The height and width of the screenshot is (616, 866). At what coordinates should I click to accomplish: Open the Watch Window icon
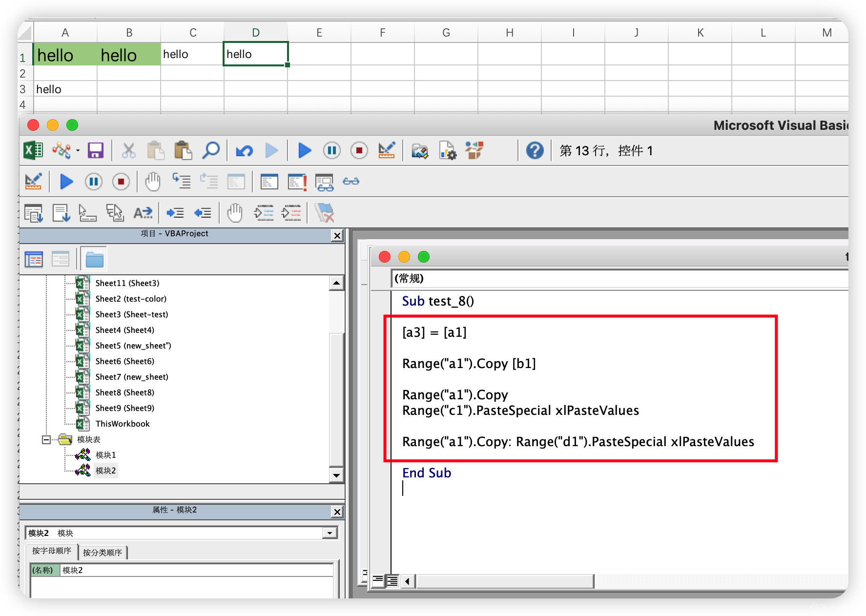(x=325, y=182)
